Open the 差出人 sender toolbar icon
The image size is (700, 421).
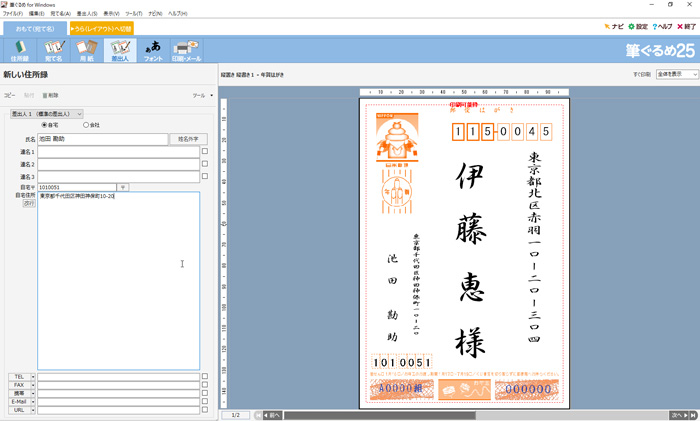(x=119, y=50)
